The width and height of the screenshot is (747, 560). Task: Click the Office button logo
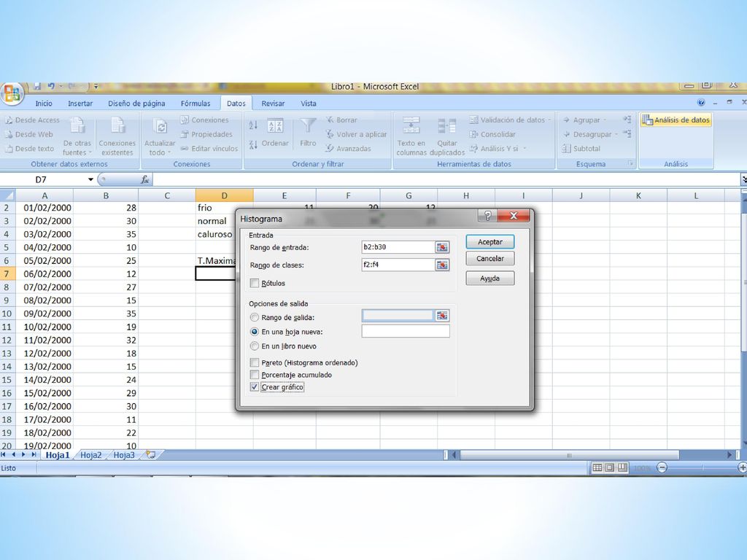pos(12,94)
